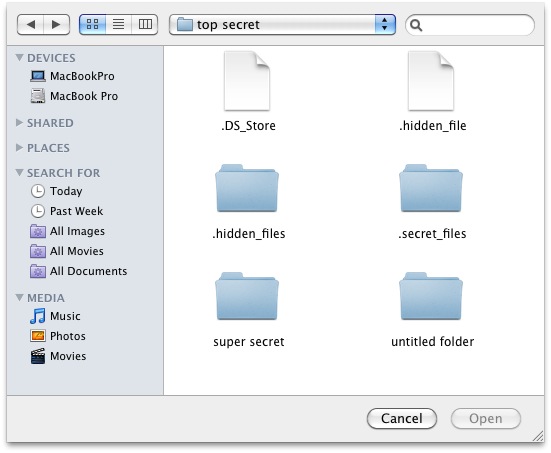Open the 'top secret' folder path dropdown
This screenshot has height=453, width=551.
tap(282, 25)
